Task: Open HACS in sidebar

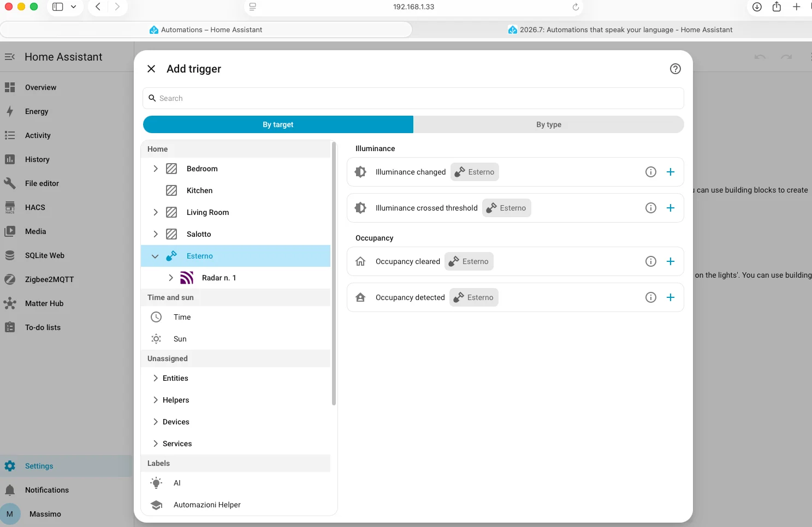Action: 66,207
